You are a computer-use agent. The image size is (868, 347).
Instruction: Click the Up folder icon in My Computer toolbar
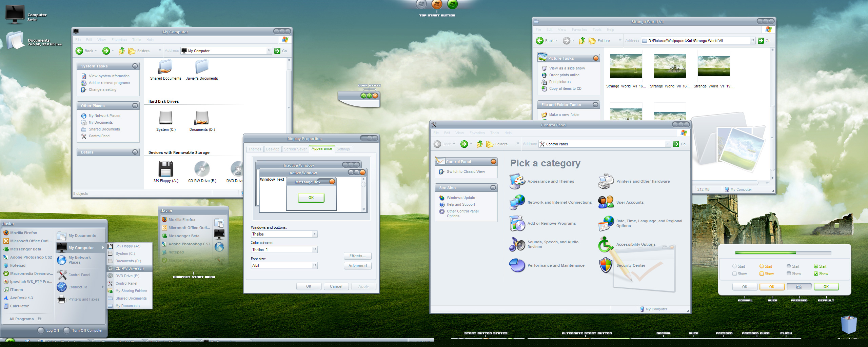(121, 51)
